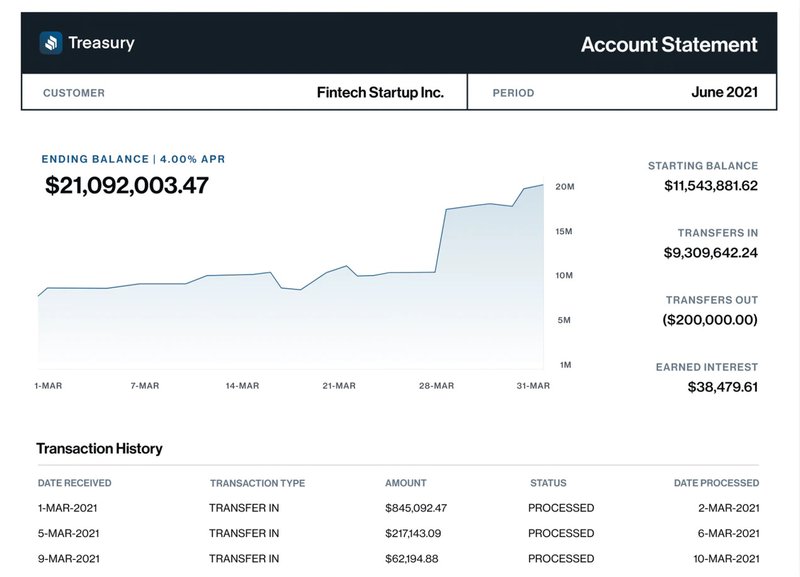Click the 1M chart axis label

pos(565,365)
